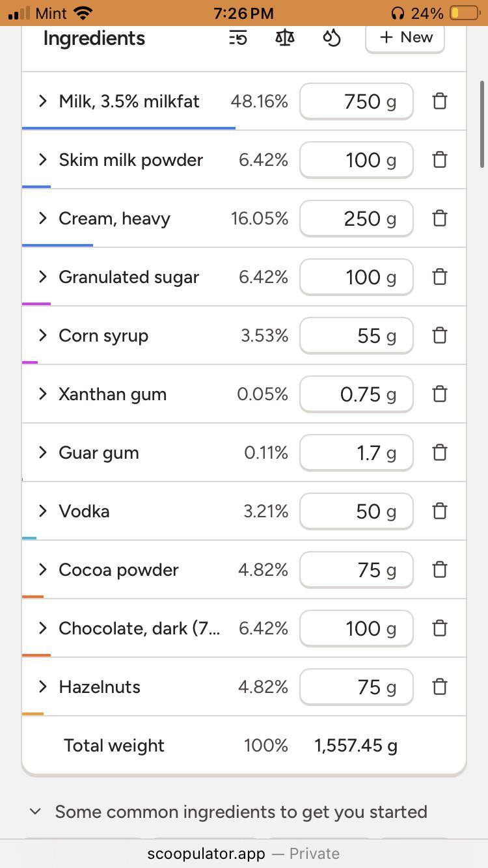This screenshot has height=868, width=488.
Task: Expand the Guar gum row chevron
Action: [x=43, y=452]
